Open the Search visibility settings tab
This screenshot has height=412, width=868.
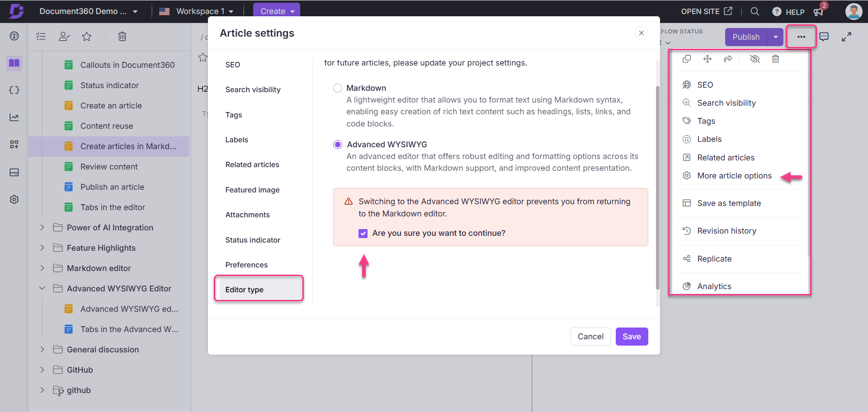pos(253,89)
